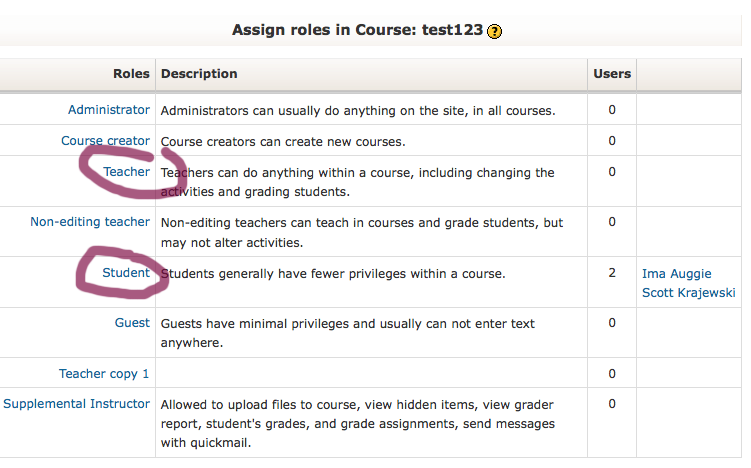Select the circled Student role link
Image resolution: width=751 pixels, height=468 pixels.
[126, 273]
